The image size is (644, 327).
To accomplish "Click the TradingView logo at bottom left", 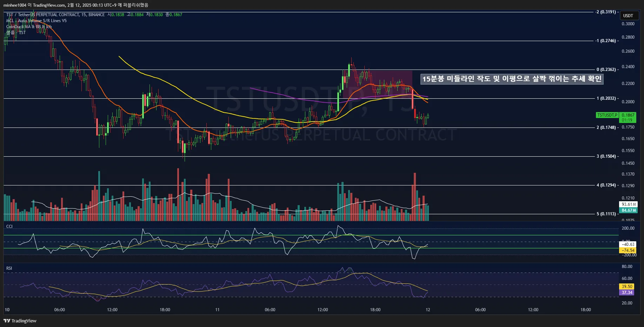I will (20, 321).
